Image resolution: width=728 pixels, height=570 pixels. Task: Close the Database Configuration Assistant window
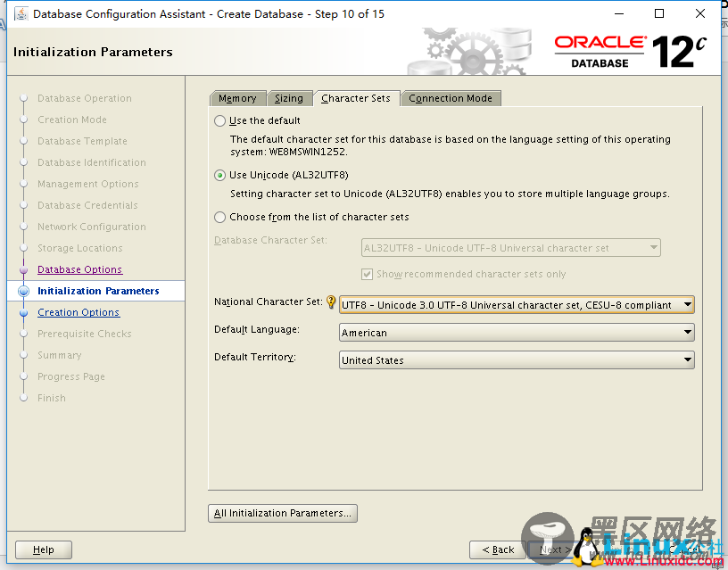[x=700, y=13]
